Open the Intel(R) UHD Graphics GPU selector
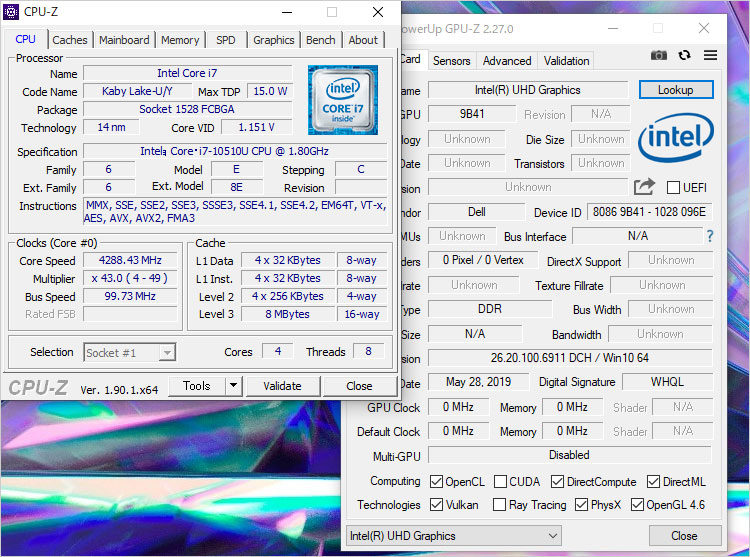The width and height of the screenshot is (750, 557). tap(453, 536)
